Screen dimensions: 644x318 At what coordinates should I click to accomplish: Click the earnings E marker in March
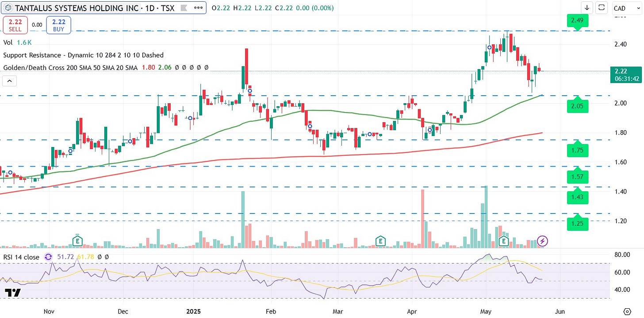click(x=380, y=241)
